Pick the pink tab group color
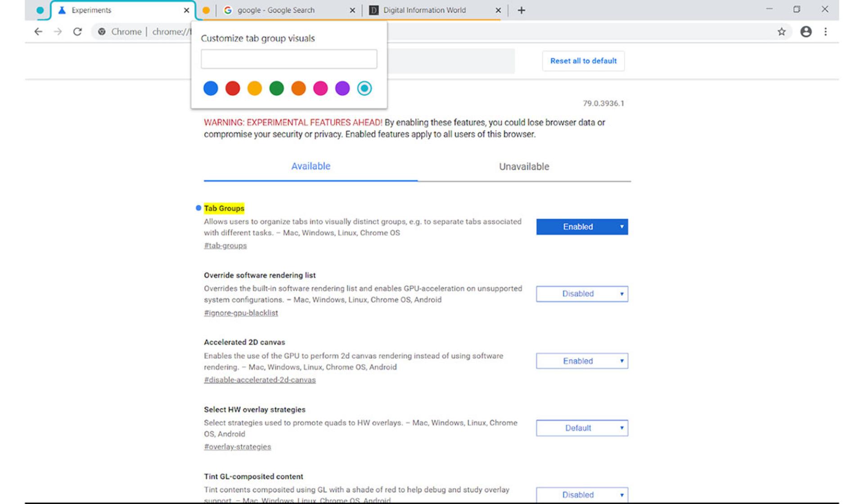The image size is (864, 504). (x=320, y=88)
